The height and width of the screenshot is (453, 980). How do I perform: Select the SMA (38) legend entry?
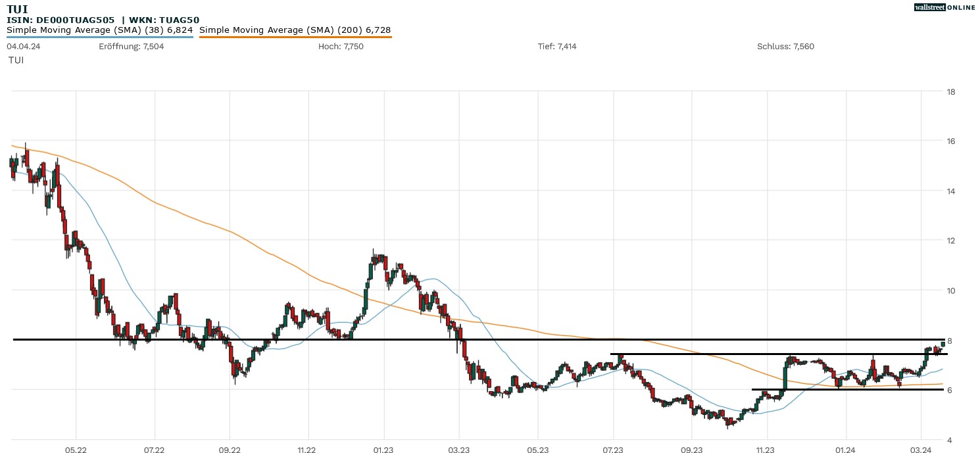click(99, 30)
